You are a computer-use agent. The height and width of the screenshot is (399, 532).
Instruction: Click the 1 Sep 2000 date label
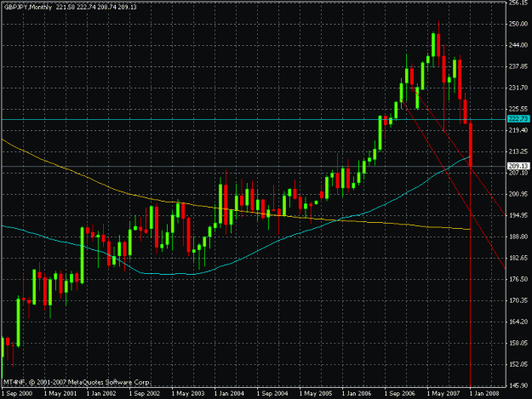point(17,394)
